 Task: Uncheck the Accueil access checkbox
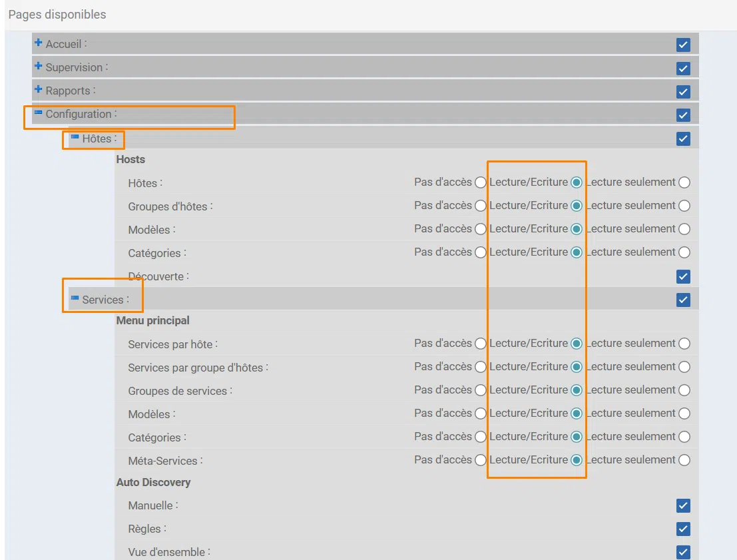[x=682, y=43]
